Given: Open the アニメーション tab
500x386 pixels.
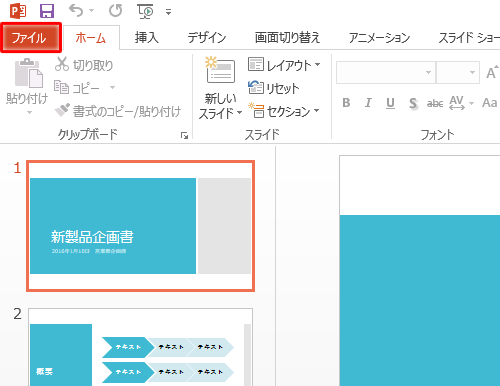Looking at the screenshot, I should pyautogui.click(x=379, y=38).
